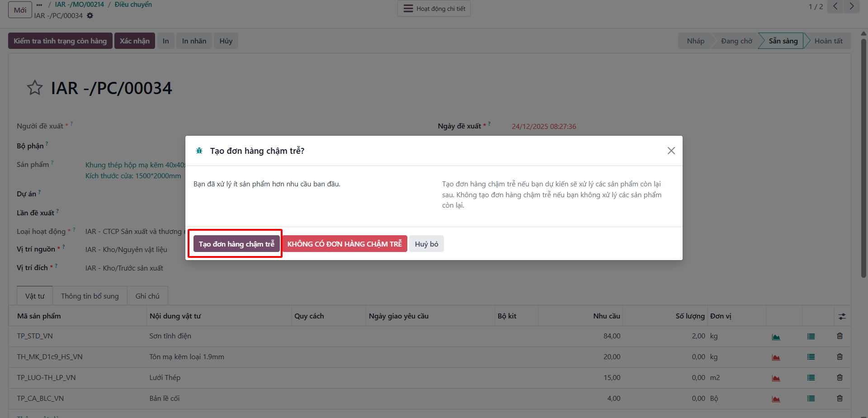The image size is (868, 418).
Task: Delete the TP_LUO-TH_LP_VN line with trash icon
Action: click(x=840, y=377)
